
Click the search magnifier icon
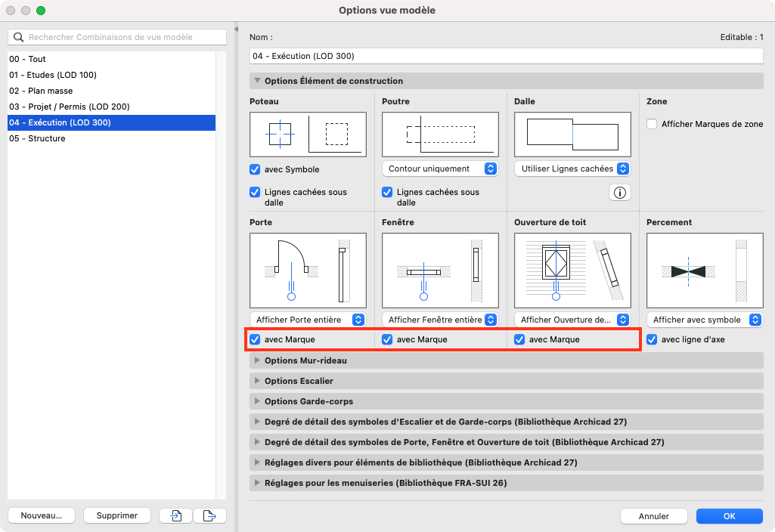point(19,37)
